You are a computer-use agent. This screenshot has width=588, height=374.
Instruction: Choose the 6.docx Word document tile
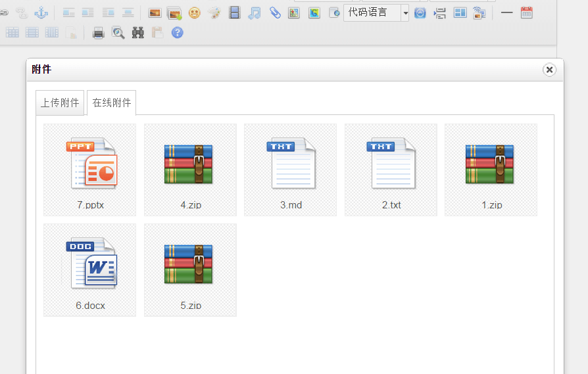click(90, 270)
